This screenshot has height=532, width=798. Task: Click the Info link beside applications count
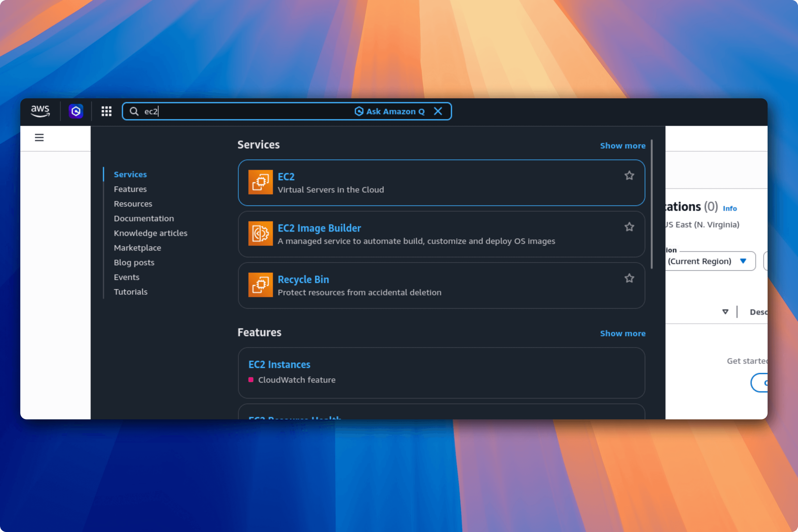(730, 208)
